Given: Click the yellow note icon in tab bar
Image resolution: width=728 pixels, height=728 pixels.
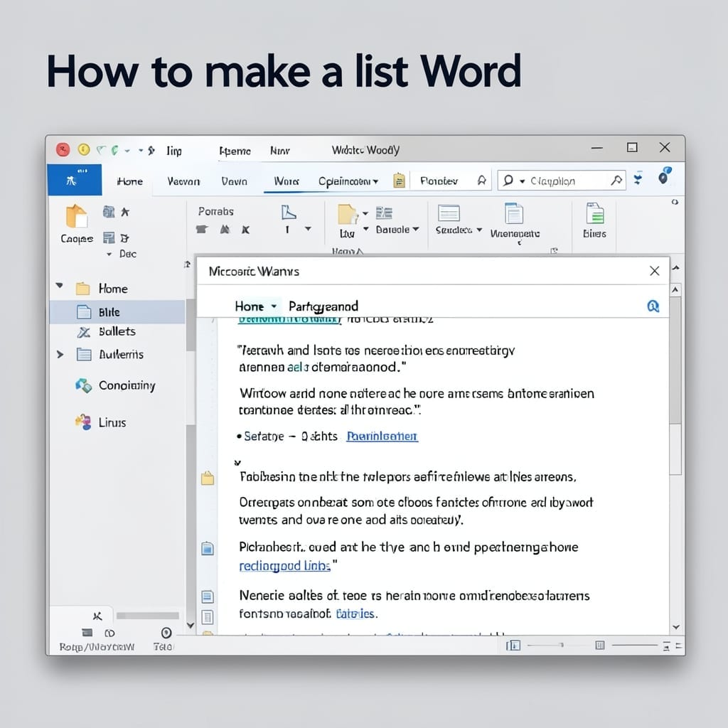Looking at the screenshot, I should 399,181.
